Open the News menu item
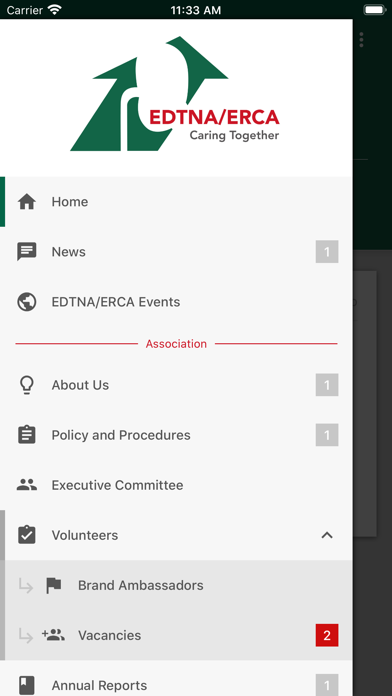The width and height of the screenshot is (392, 696). click(x=176, y=252)
